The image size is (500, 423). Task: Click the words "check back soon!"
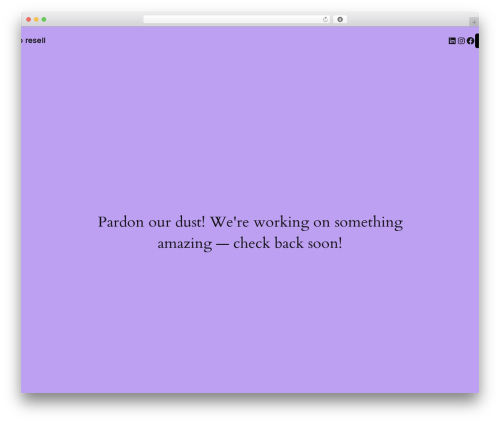coord(288,243)
